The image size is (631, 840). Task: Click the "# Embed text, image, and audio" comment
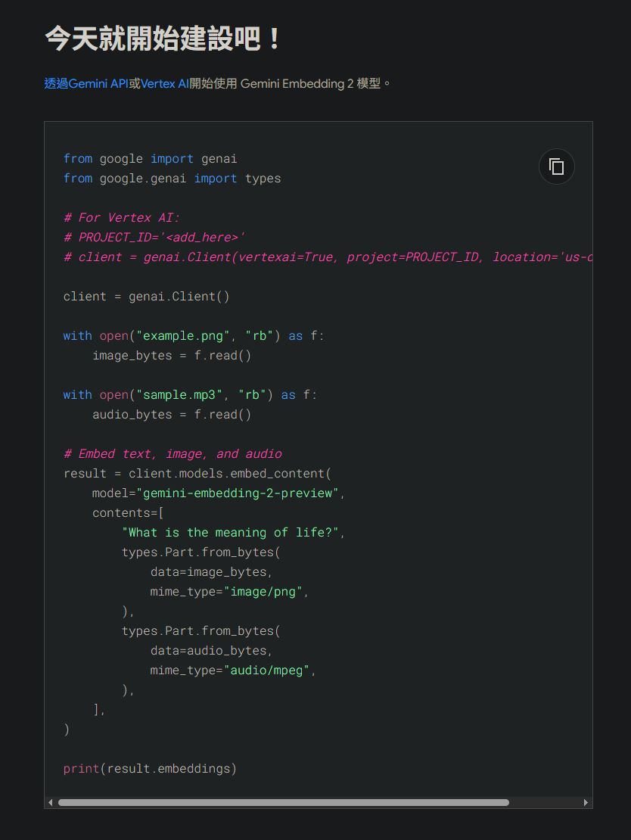173,454
